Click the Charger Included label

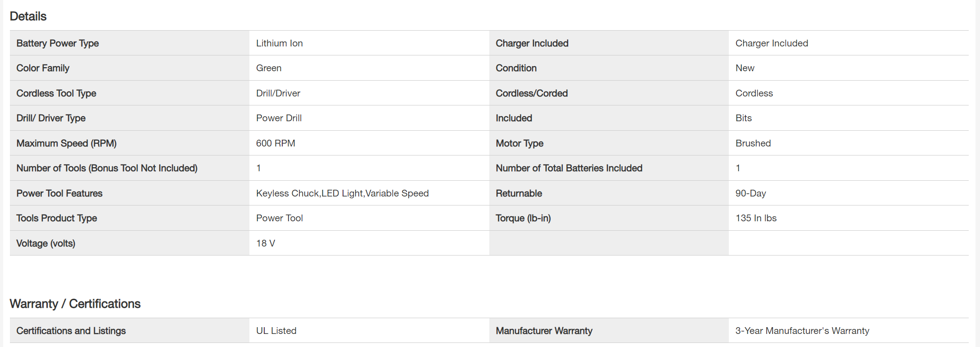coord(532,43)
